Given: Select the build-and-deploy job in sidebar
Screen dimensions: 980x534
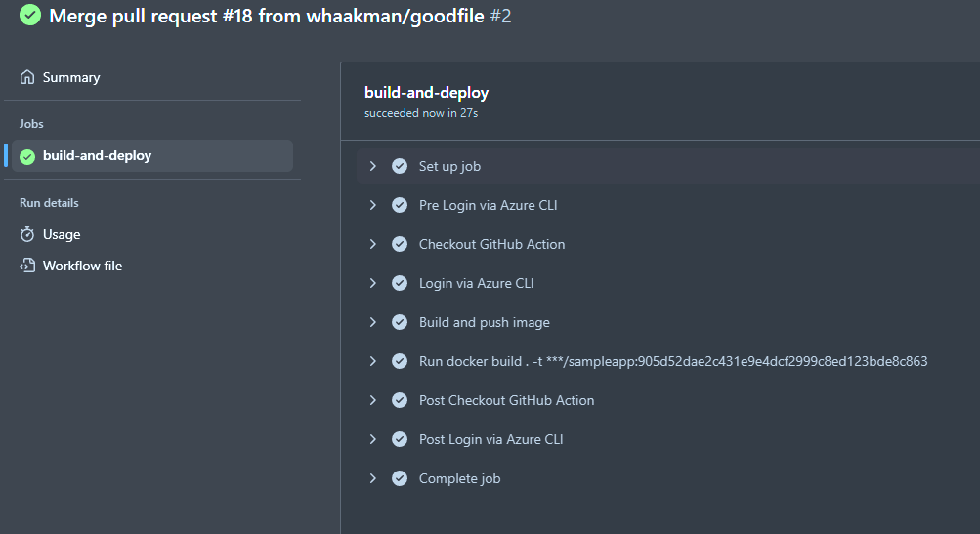Looking at the screenshot, I should tap(151, 155).
